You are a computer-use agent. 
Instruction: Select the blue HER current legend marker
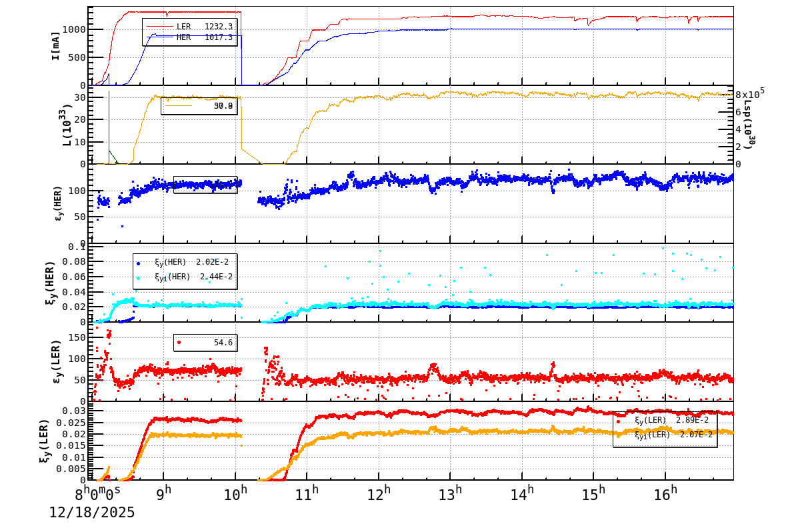(x=160, y=37)
